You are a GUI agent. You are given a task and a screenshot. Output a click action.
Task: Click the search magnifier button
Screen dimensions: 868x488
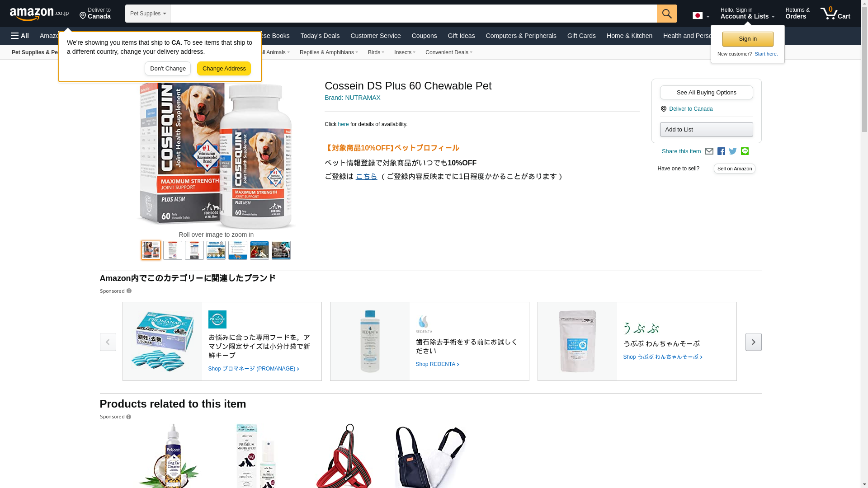[x=667, y=14]
